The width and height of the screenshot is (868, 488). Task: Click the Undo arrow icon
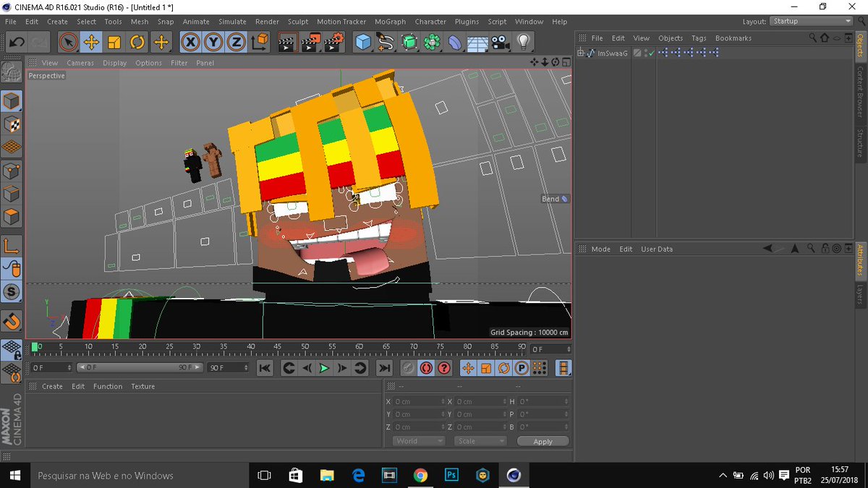click(x=17, y=42)
